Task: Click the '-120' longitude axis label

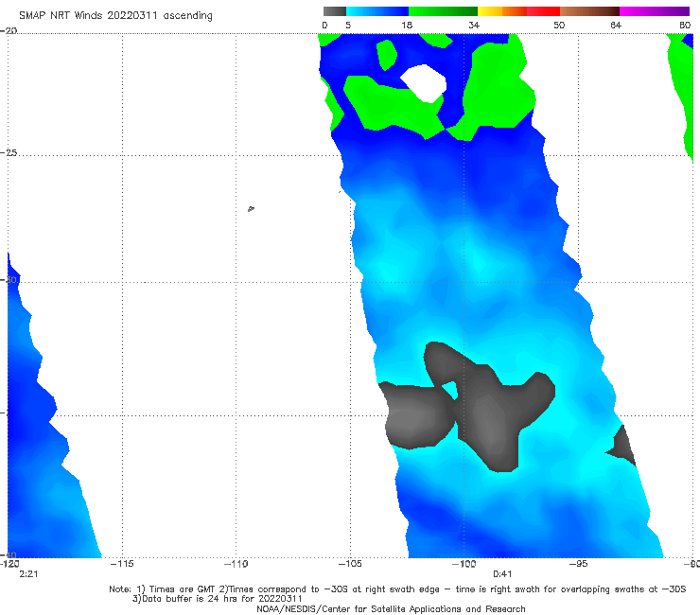Action: tap(9, 564)
